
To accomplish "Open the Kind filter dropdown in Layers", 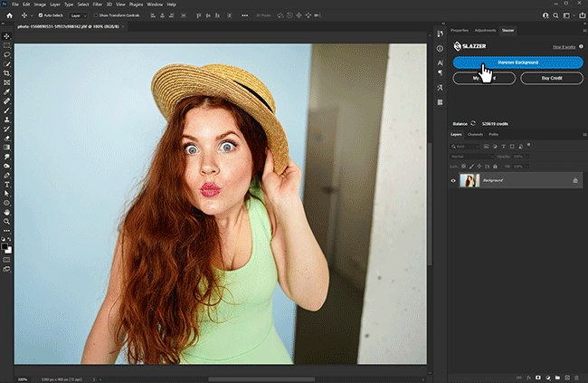I will tap(465, 147).
